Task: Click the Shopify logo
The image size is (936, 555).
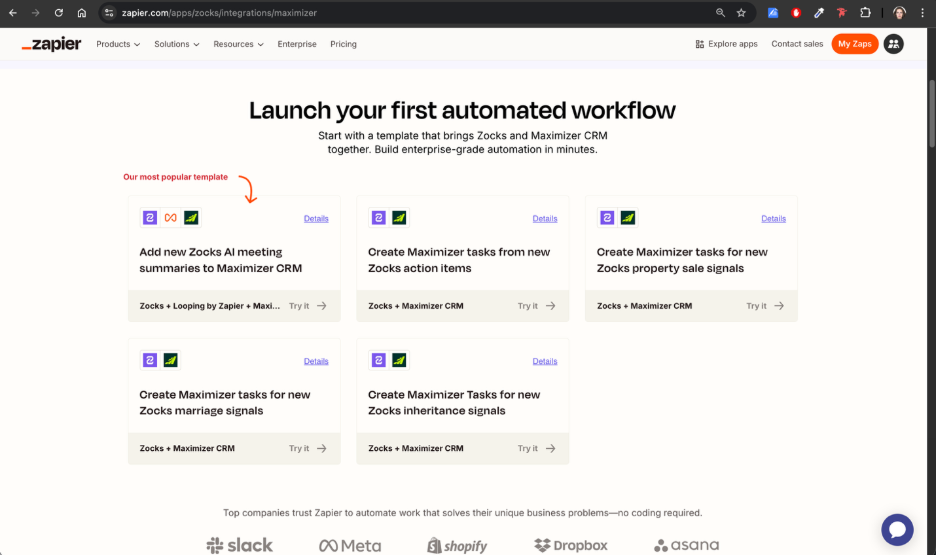Action: (457, 545)
